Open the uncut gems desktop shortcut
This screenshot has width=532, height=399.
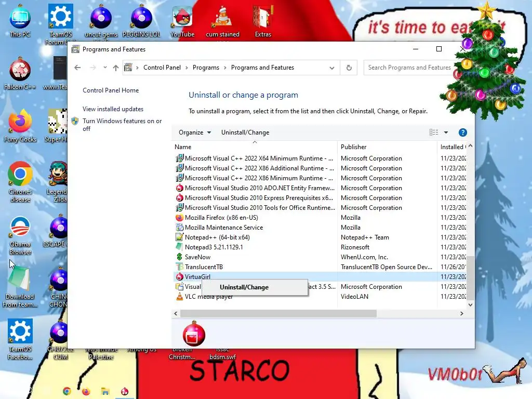(x=101, y=21)
